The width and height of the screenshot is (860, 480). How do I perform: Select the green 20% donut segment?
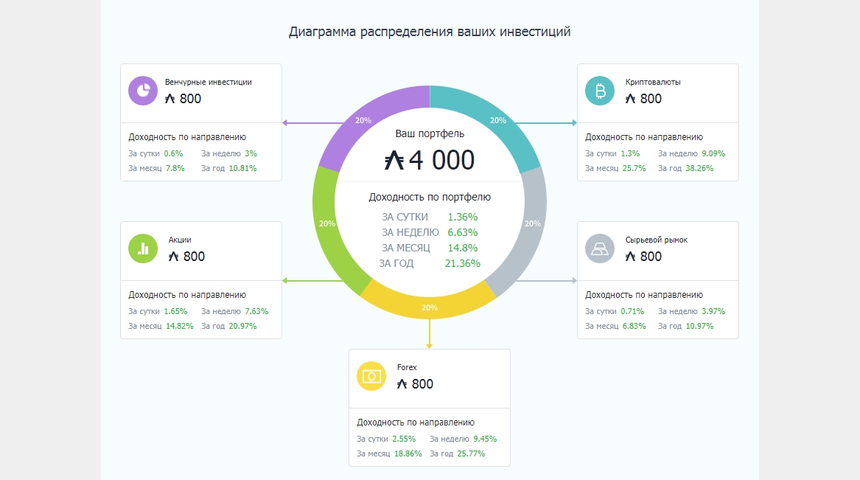tap(327, 223)
